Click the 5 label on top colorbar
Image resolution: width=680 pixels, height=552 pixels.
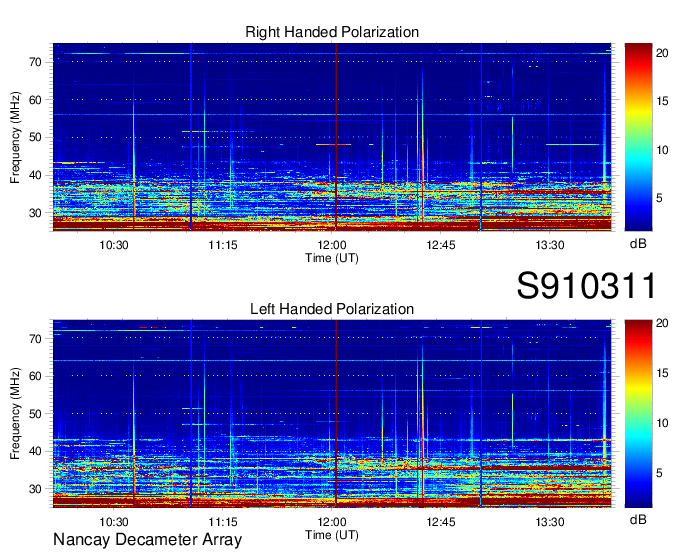(x=659, y=199)
